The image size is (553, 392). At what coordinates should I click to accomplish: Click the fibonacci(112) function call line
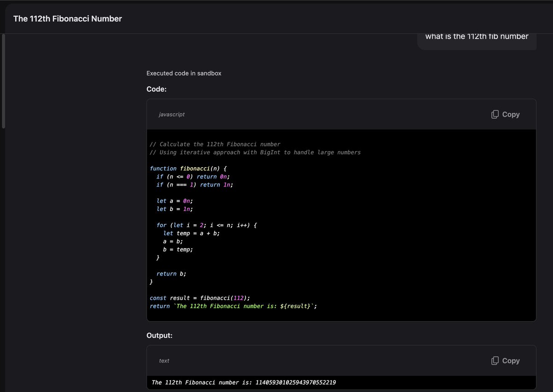point(200,298)
